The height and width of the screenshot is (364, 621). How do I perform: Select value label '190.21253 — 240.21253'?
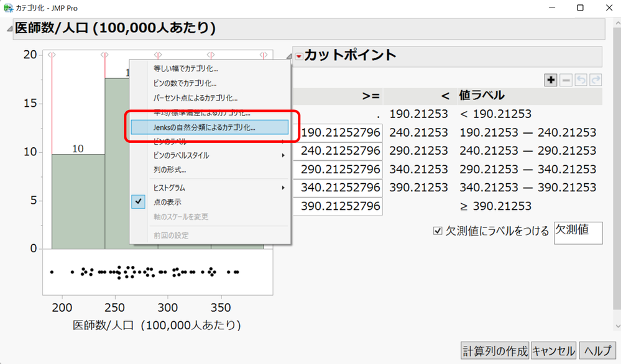[528, 132]
